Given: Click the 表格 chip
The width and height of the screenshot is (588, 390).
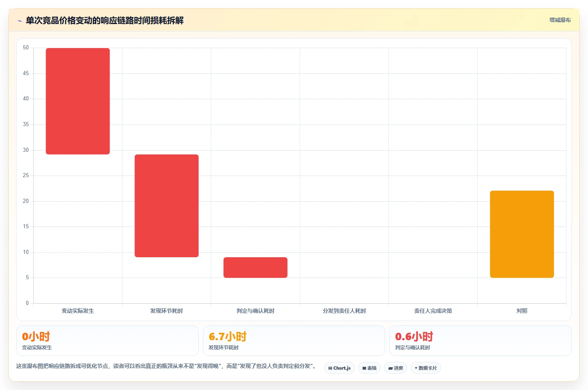Looking at the screenshot, I should pos(369,368).
